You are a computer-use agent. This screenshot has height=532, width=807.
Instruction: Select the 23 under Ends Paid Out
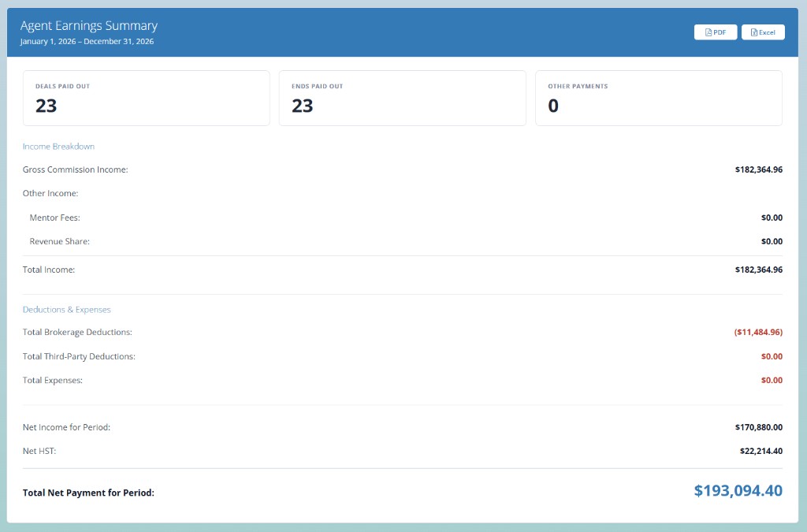click(x=303, y=106)
